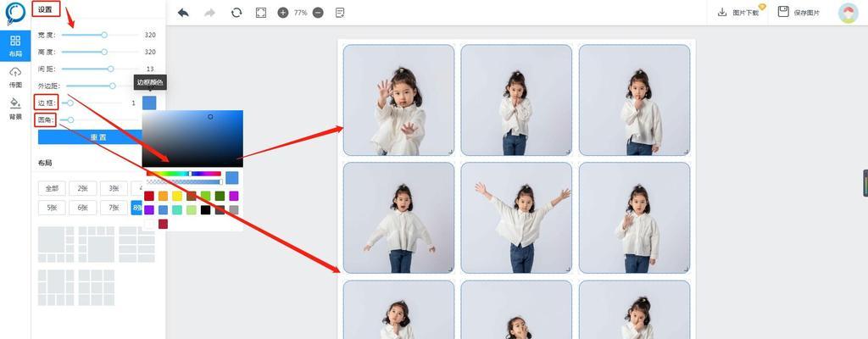868x339 pixels.
Task: Zoom in with the plus icon
Action: pos(283,12)
